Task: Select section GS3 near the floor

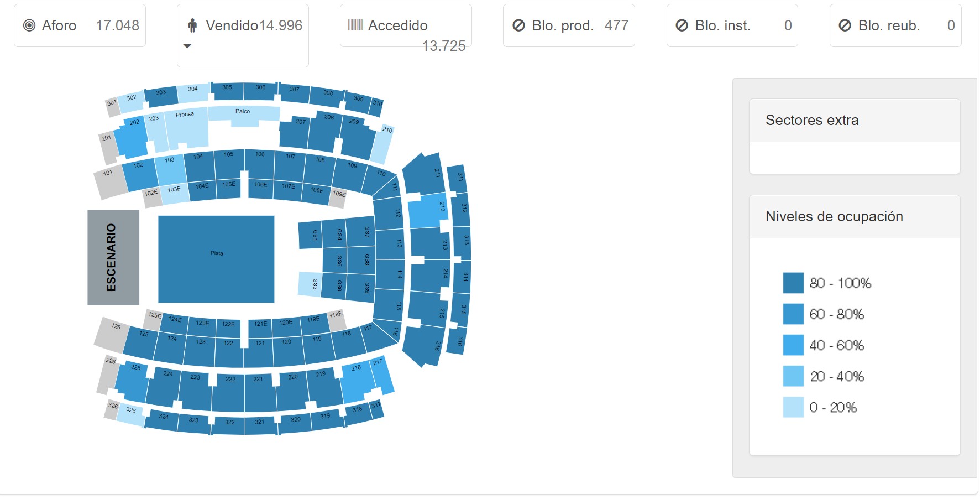Action: 310,284
